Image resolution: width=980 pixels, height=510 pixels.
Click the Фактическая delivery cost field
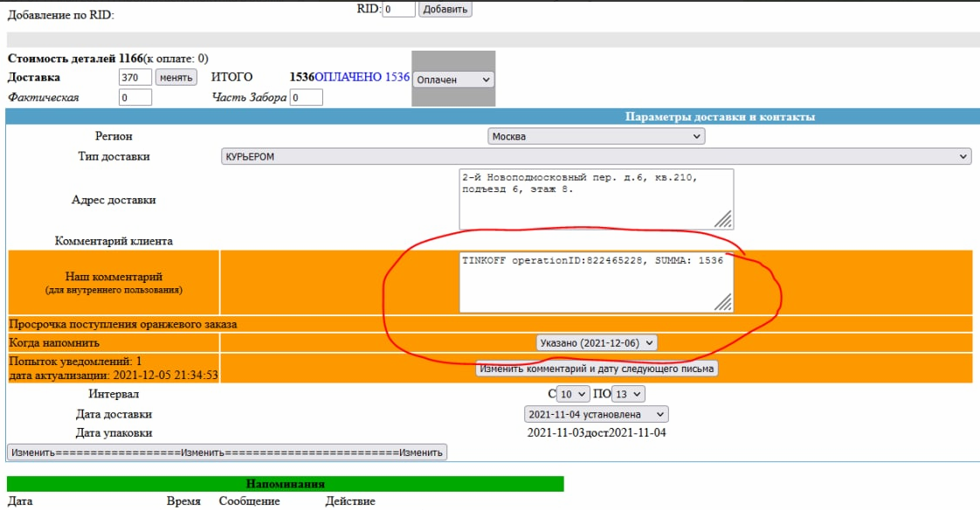[x=135, y=98]
